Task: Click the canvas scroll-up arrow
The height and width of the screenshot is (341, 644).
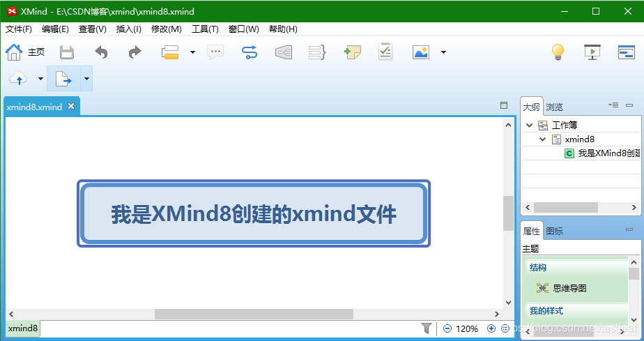Action: [x=508, y=125]
